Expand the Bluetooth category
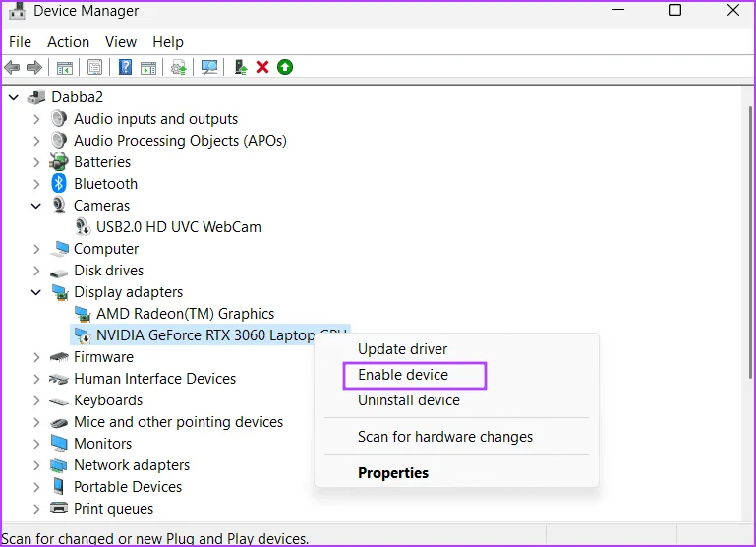 click(36, 184)
